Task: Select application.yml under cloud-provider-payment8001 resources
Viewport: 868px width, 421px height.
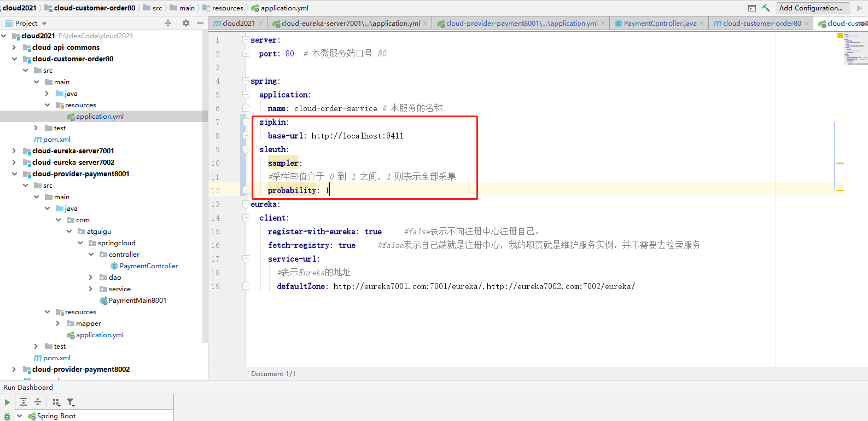Action: point(100,335)
